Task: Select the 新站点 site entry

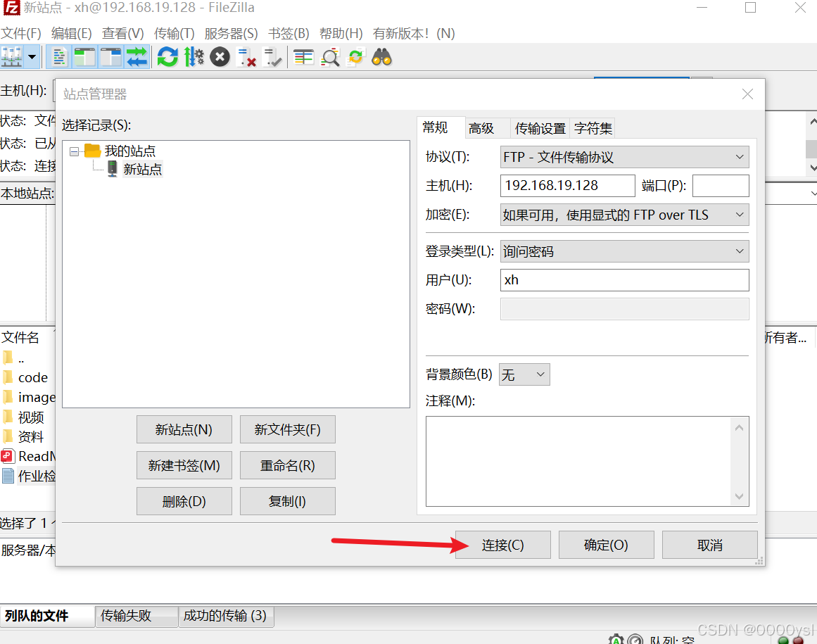Action: [142, 169]
